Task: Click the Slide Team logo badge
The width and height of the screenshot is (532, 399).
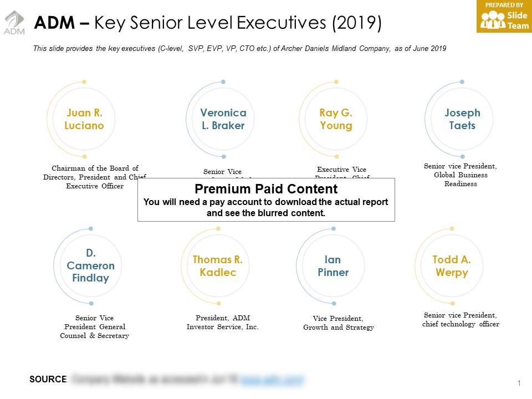Action: click(x=504, y=17)
